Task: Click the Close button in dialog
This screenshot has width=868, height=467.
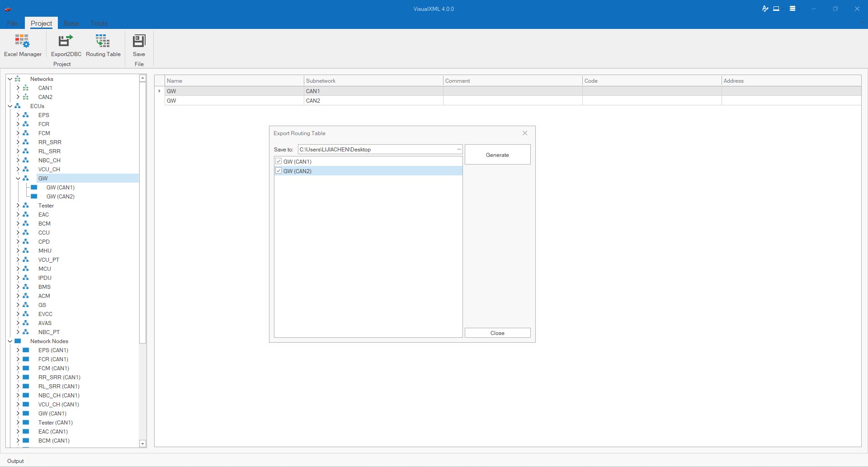Action: 497,333
